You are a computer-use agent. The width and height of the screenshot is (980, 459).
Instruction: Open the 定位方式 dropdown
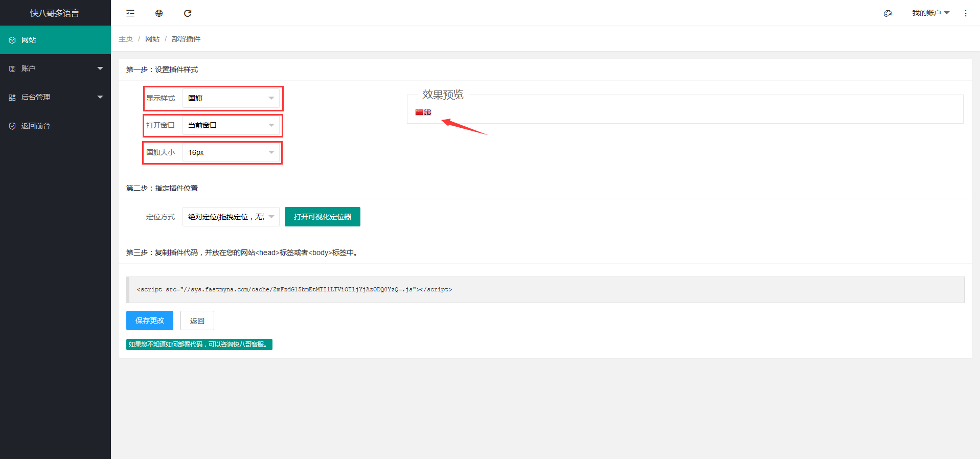pyautogui.click(x=231, y=217)
